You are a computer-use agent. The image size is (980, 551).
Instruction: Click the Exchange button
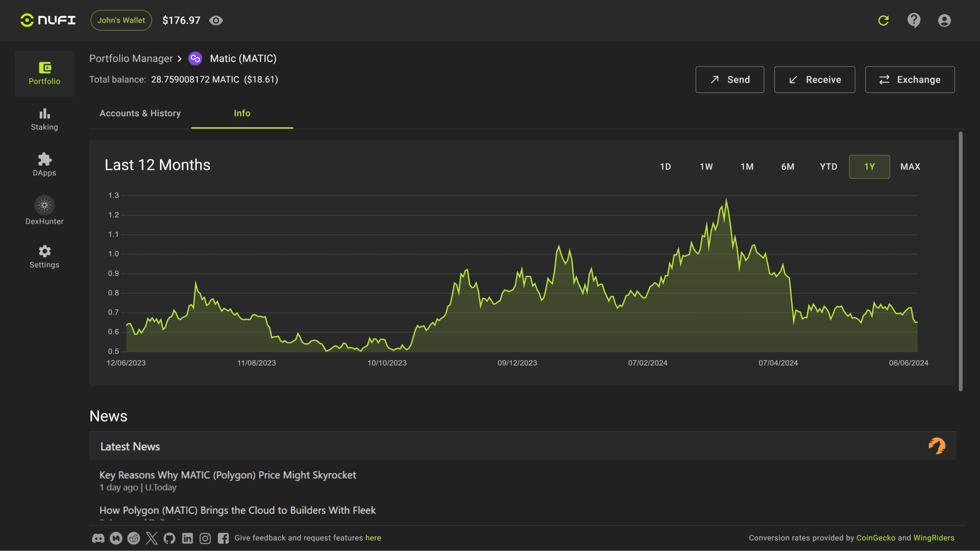click(910, 80)
